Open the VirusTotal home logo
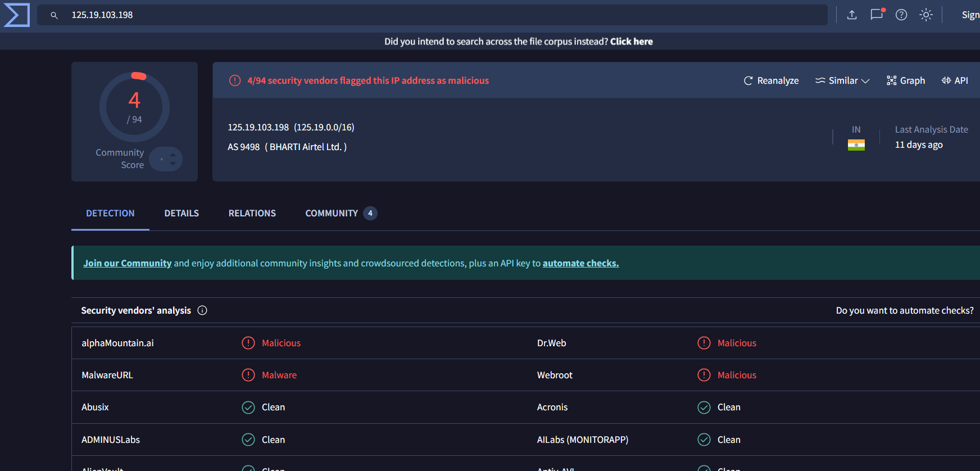This screenshot has width=980, height=471. (x=16, y=15)
